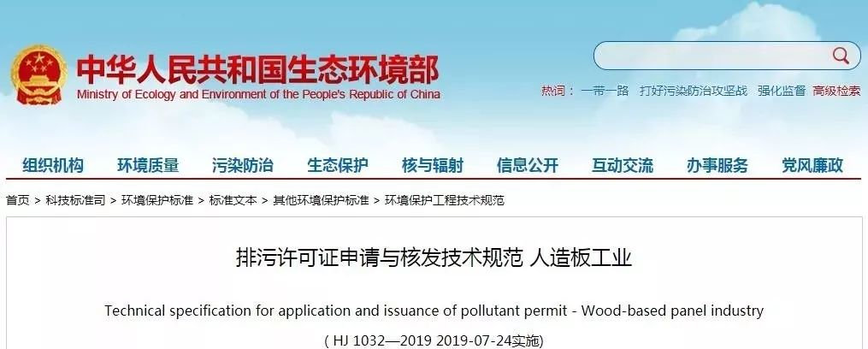Image resolution: width=868 pixels, height=349 pixels.
Task: Focus the site search input field
Action: tap(726, 56)
